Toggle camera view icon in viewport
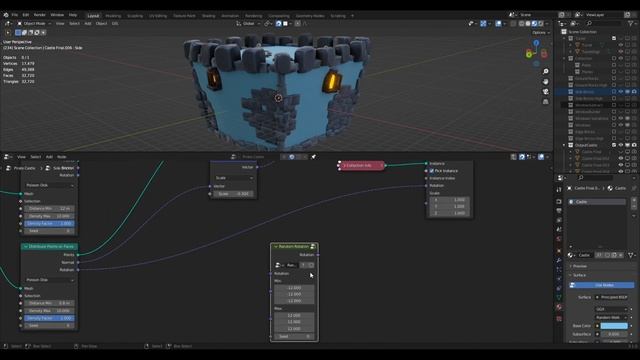The width and height of the screenshot is (640, 360). (546, 91)
